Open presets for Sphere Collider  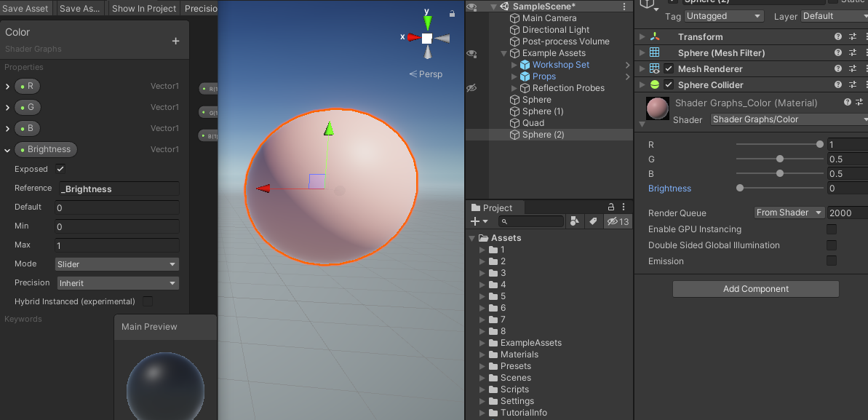(851, 84)
